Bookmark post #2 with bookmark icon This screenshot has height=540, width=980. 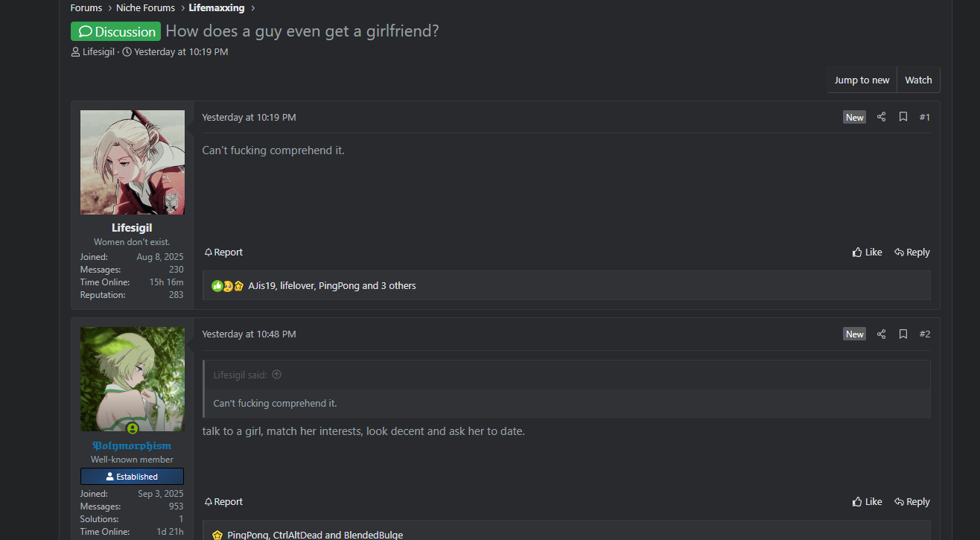[903, 334]
